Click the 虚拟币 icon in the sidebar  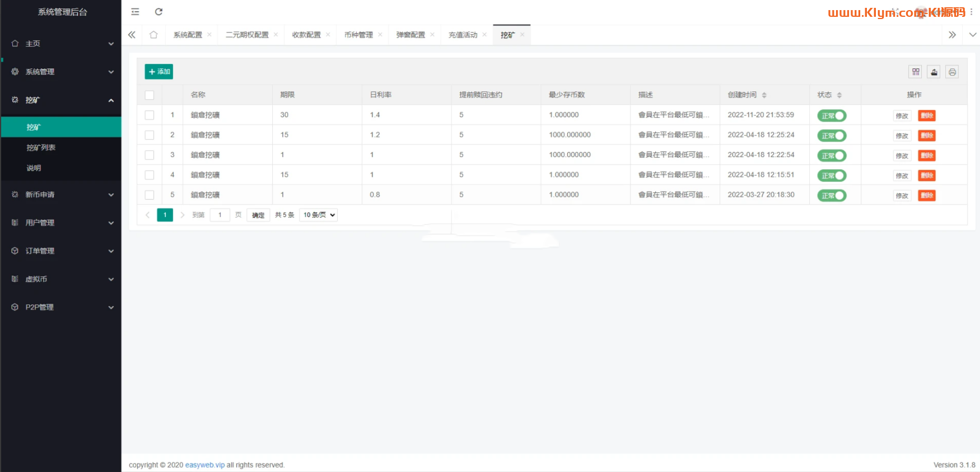click(15, 279)
